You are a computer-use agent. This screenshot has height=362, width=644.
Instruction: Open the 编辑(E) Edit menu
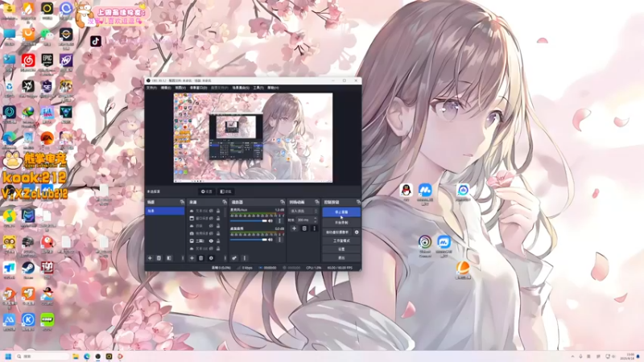pyautogui.click(x=166, y=88)
